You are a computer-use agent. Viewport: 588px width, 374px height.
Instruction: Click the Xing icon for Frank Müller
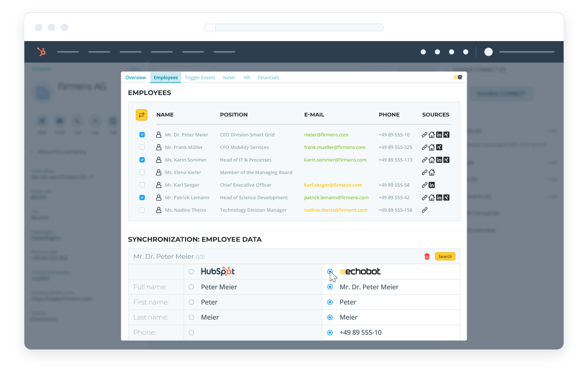[440, 147]
